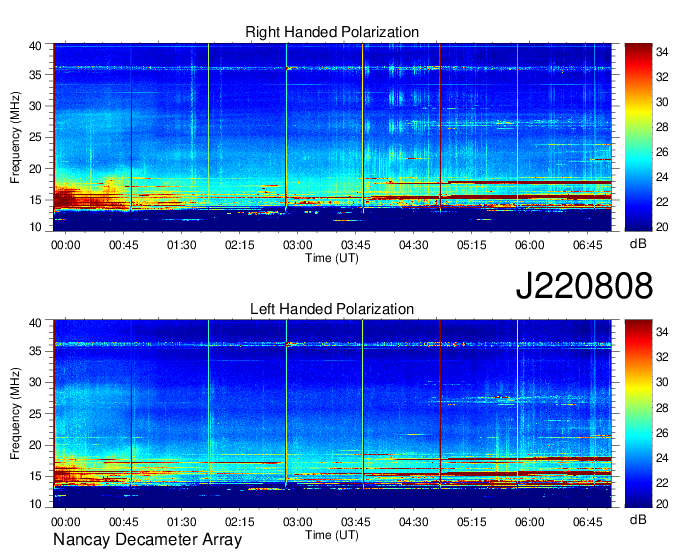This screenshot has height=552, width=680.
Task: Click the 04:30 tick label on bottom plot
Action: [414, 522]
